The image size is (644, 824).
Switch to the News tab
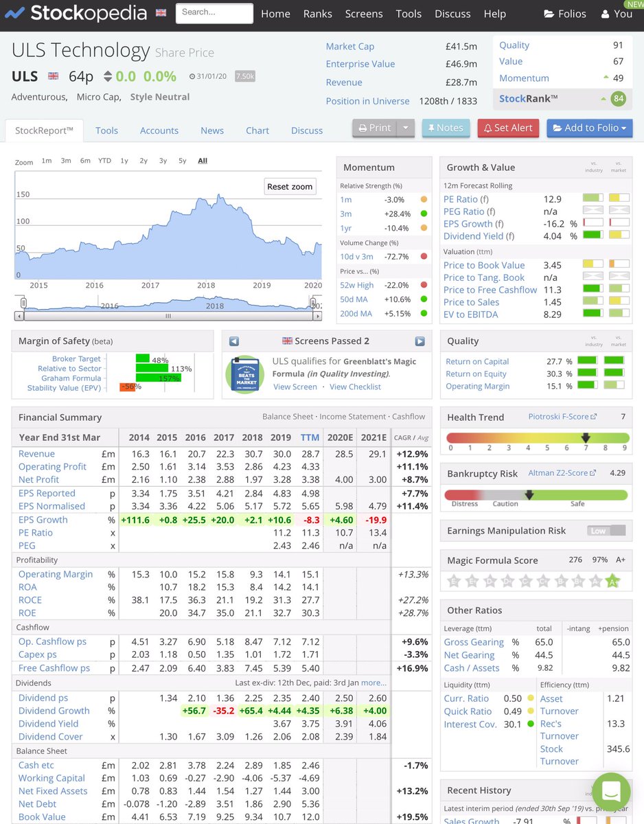click(212, 130)
